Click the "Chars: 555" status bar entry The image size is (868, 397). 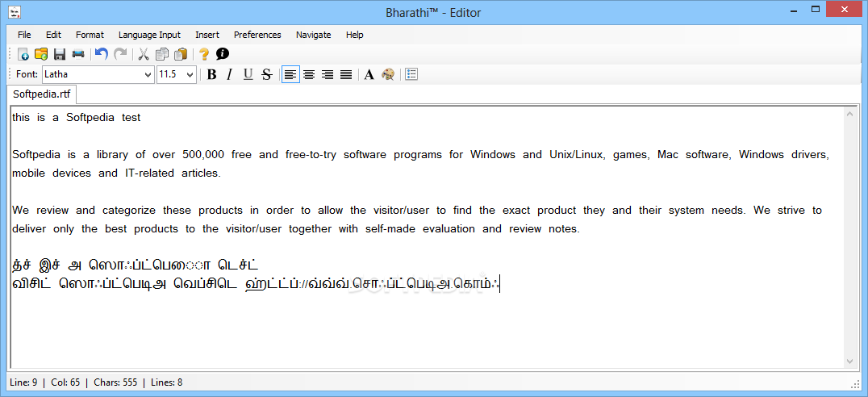tap(115, 382)
